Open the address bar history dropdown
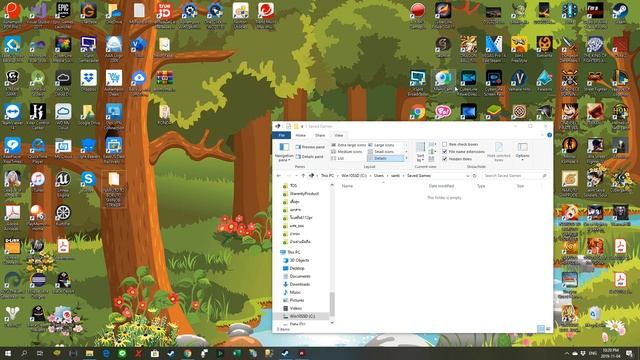 (468, 176)
